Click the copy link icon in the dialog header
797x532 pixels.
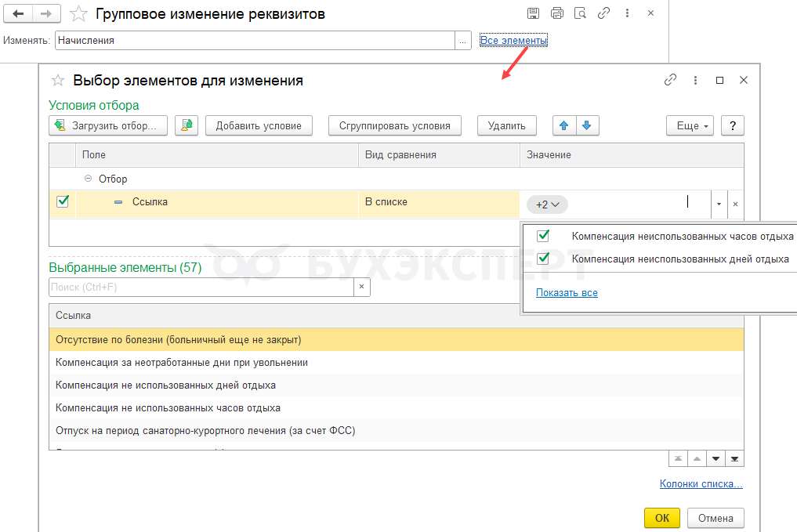click(x=670, y=80)
